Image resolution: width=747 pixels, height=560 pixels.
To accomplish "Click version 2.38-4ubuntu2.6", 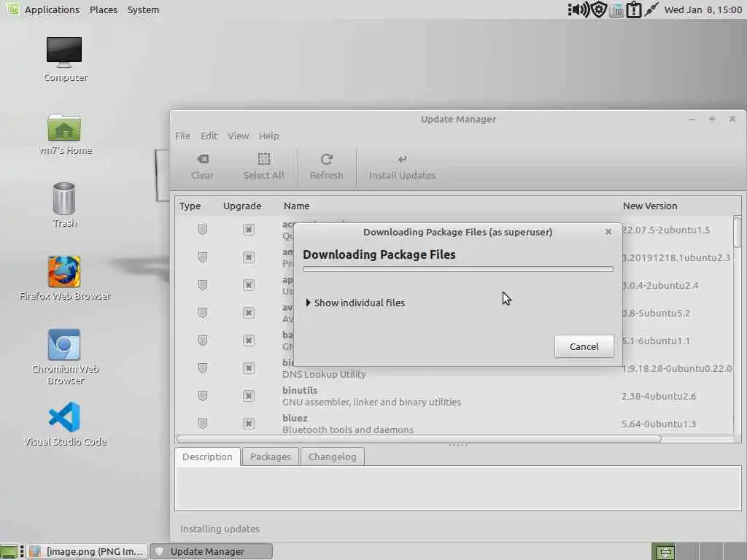I will point(659,396).
